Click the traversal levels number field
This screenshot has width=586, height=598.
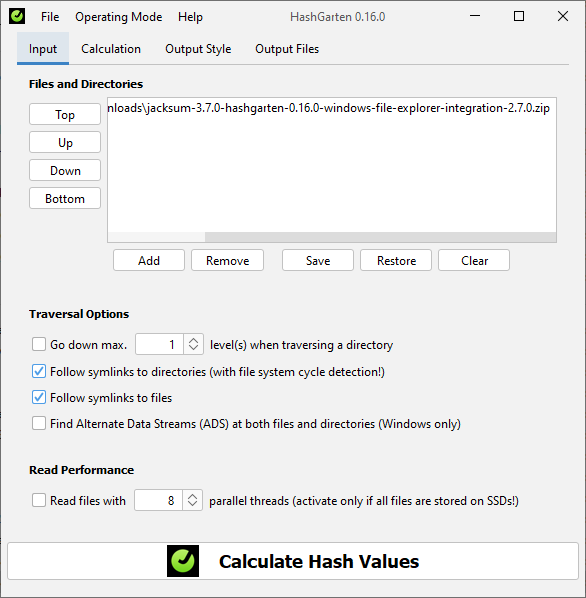point(159,344)
